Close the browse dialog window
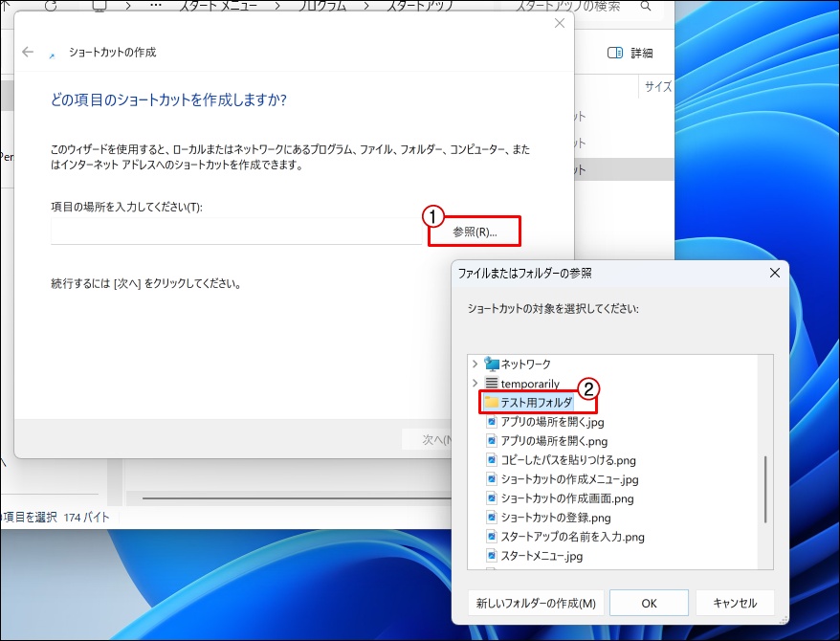840x641 pixels. point(774,273)
